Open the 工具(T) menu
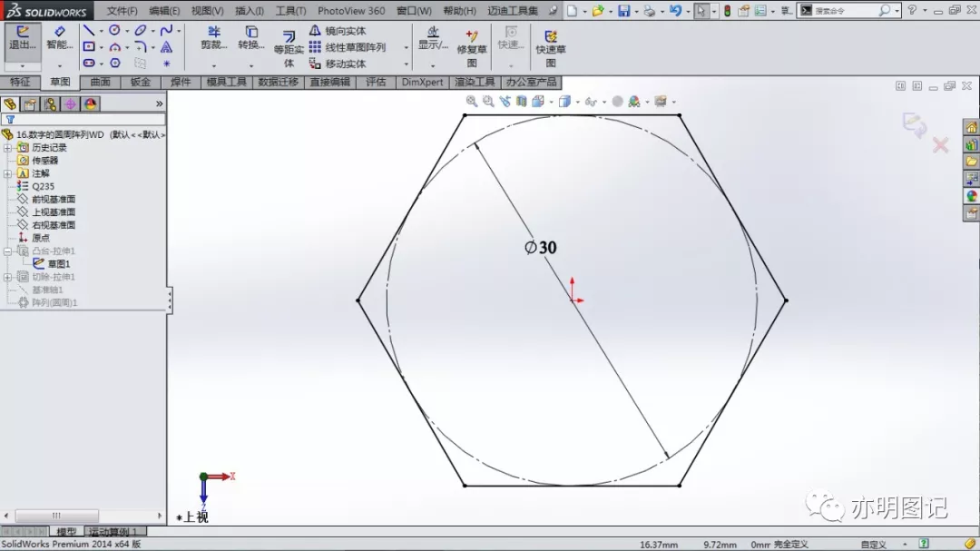Screen dimensions: 980x551 pyautogui.click(x=290, y=11)
